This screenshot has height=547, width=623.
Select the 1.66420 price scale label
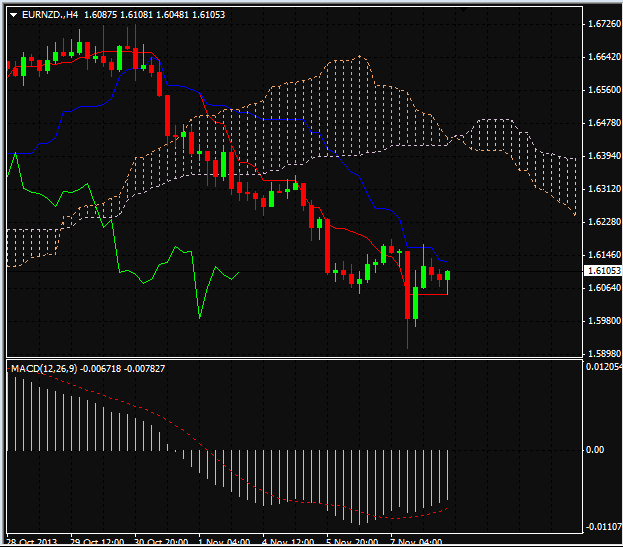point(604,57)
